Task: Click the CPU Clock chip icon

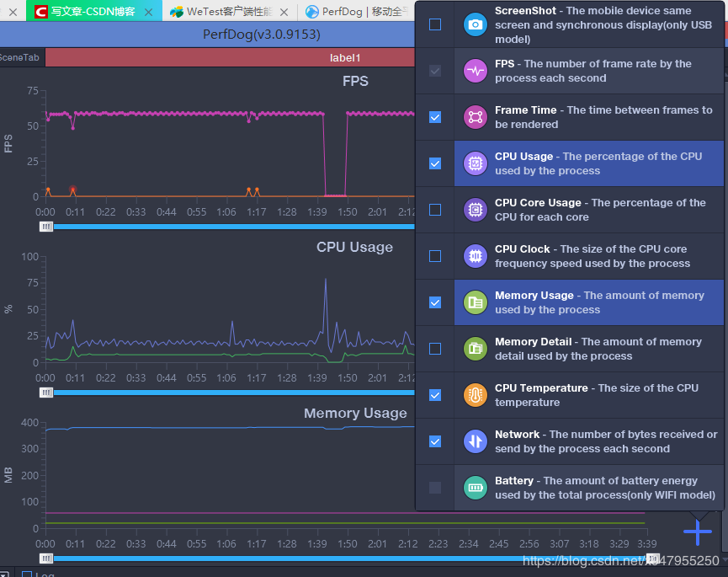Action: (476, 256)
